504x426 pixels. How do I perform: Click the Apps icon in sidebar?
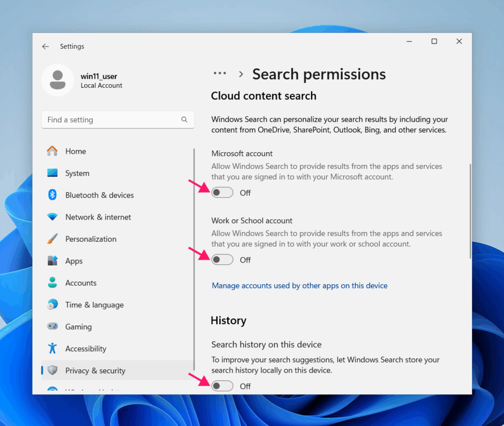pos(52,261)
